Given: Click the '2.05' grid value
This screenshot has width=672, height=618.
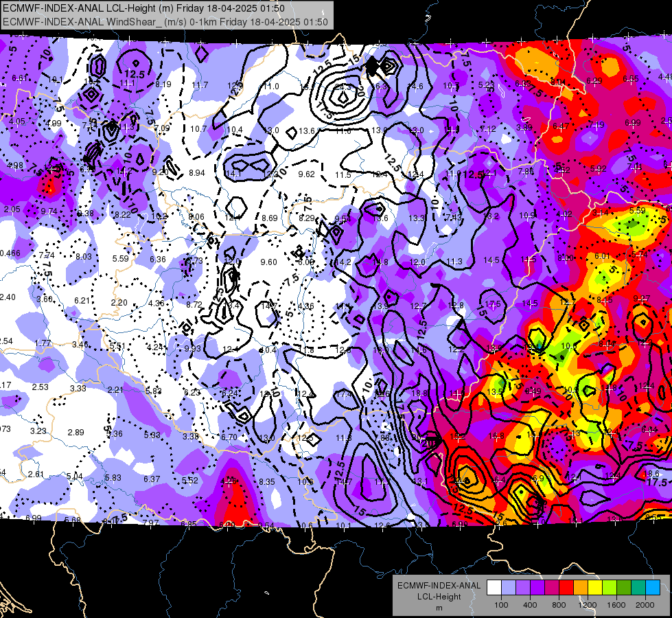Looking at the screenshot, I should tap(12, 209).
